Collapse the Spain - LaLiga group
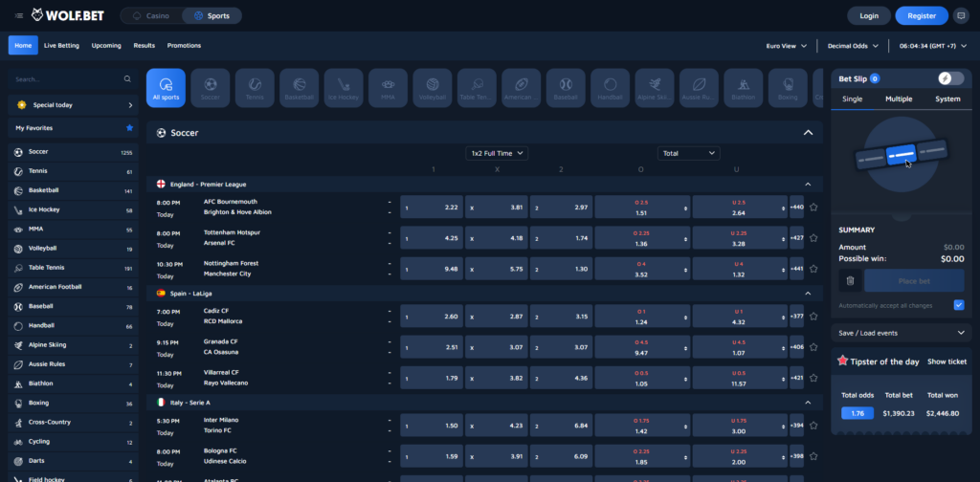 808,293
